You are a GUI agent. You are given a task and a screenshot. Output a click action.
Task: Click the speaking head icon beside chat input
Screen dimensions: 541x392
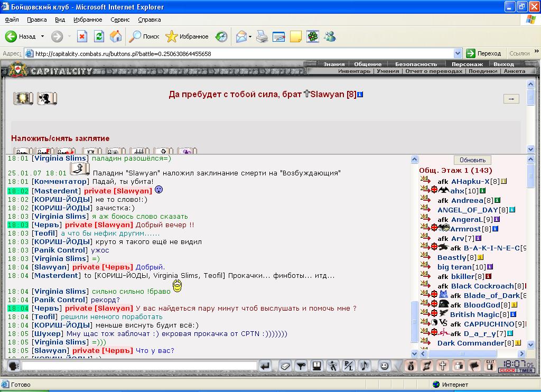coord(13,366)
